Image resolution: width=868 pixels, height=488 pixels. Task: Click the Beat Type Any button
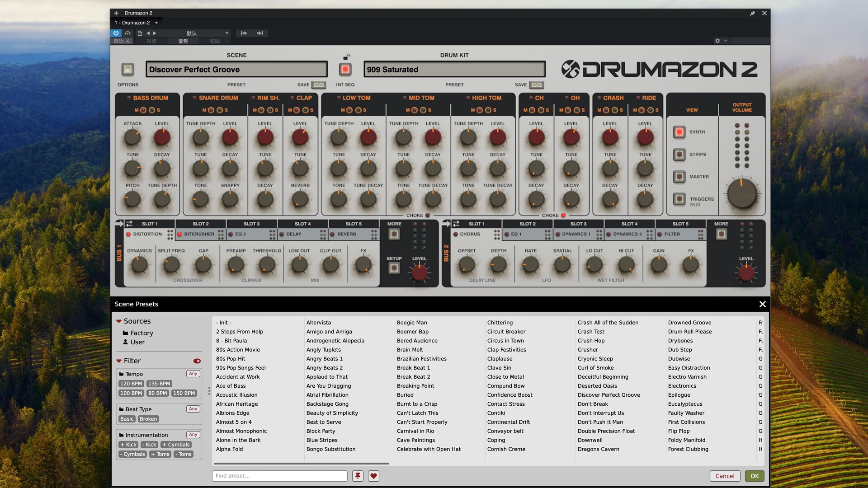coord(193,409)
